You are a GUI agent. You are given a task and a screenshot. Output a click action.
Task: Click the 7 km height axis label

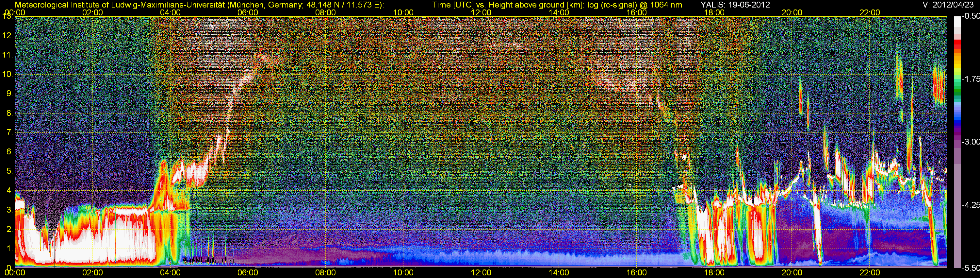point(9,132)
